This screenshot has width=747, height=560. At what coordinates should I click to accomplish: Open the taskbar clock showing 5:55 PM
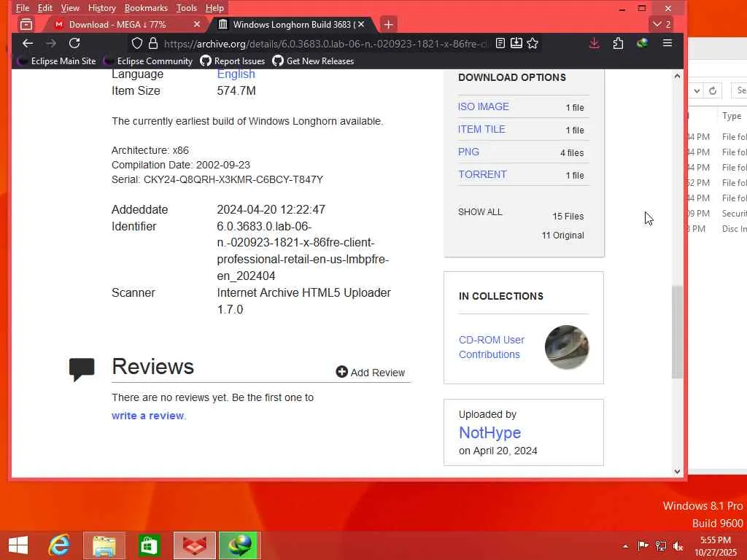pyautogui.click(x=715, y=546)
